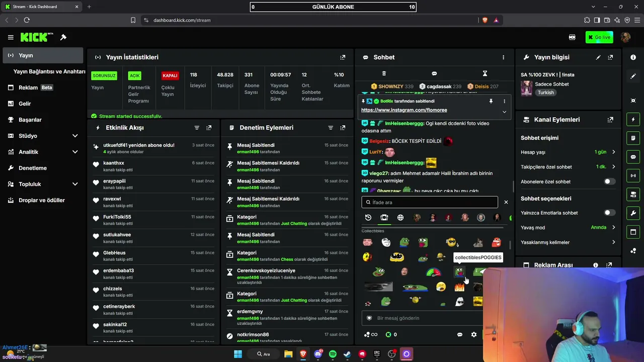Screen dimensions: 644x362
Task: Reload the page in the browser
Action: (x=27, y=20)
